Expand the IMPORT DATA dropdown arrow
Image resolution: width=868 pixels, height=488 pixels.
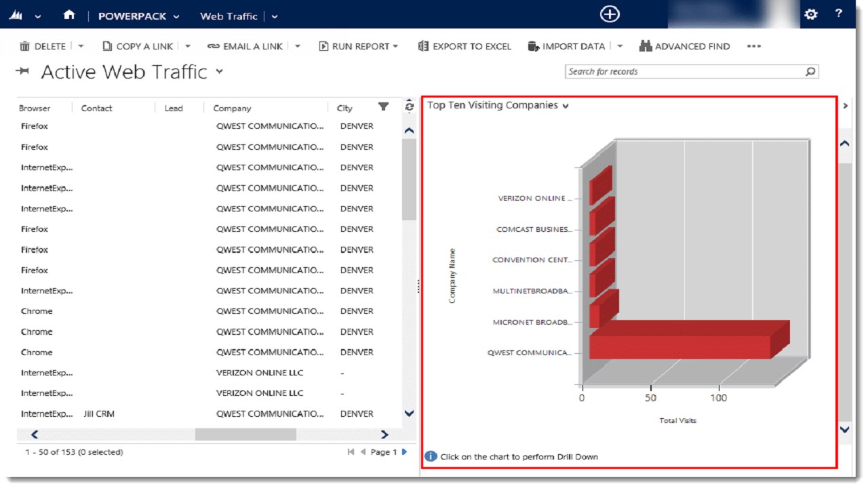tap(620, 46)
